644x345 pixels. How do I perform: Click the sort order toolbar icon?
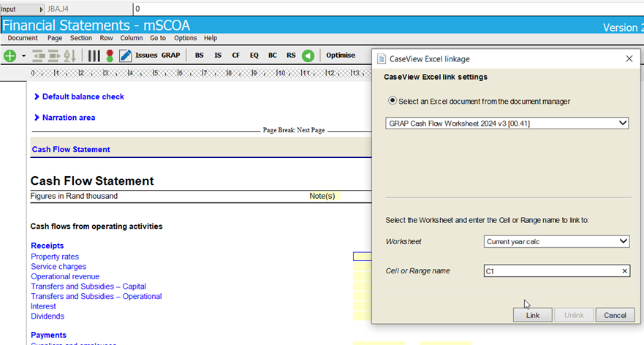click(x=69, y=56)
